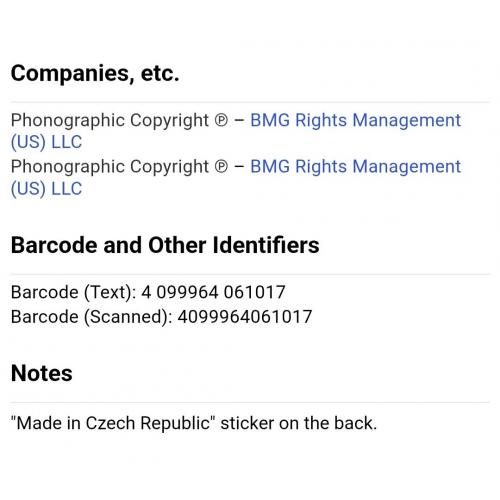Click the second "(US) LLC" link text
The image size is (500, 500).
[46, 189]
